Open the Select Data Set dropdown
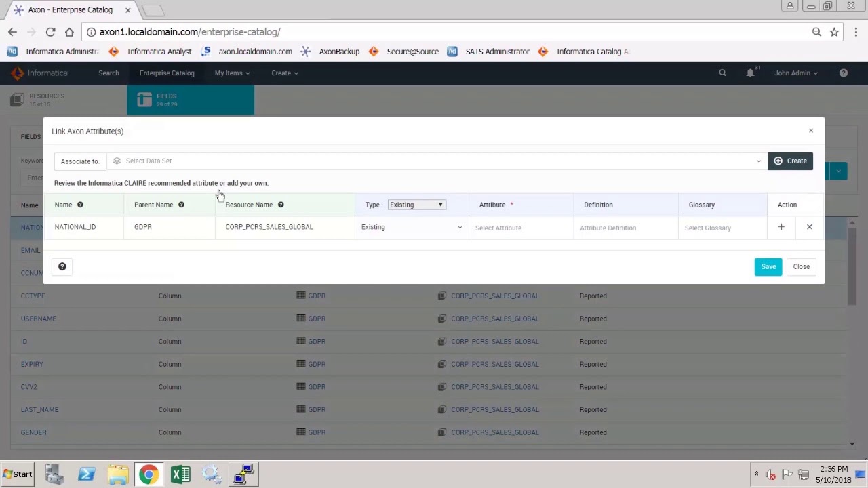 (x=437, y=161)
